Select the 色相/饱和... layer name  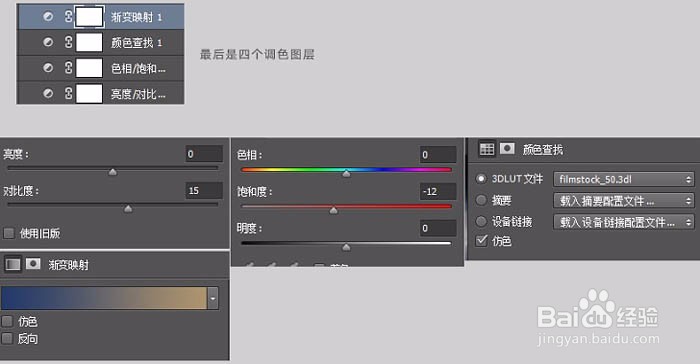tap(138, 68)
